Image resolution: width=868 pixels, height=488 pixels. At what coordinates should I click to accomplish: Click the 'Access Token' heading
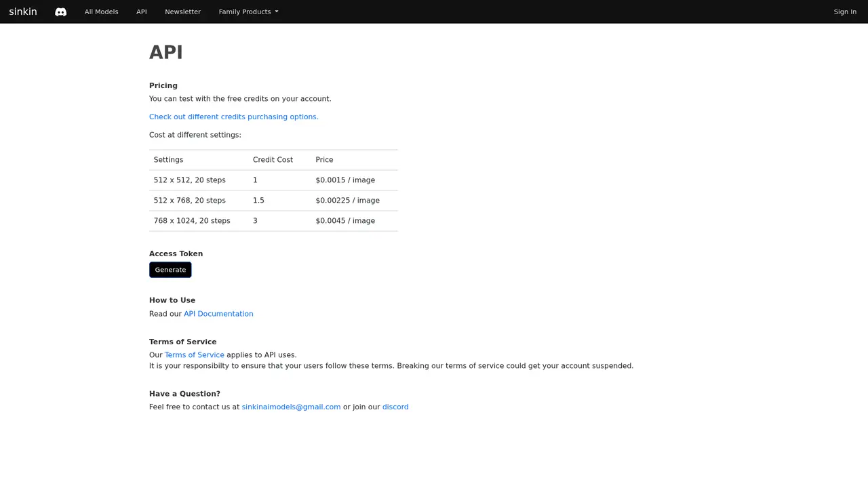176,253
